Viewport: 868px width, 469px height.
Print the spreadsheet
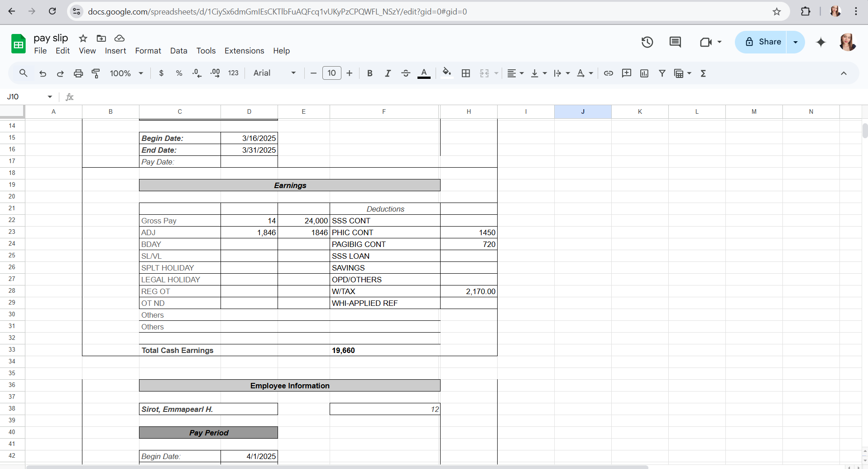click(78, 73)
